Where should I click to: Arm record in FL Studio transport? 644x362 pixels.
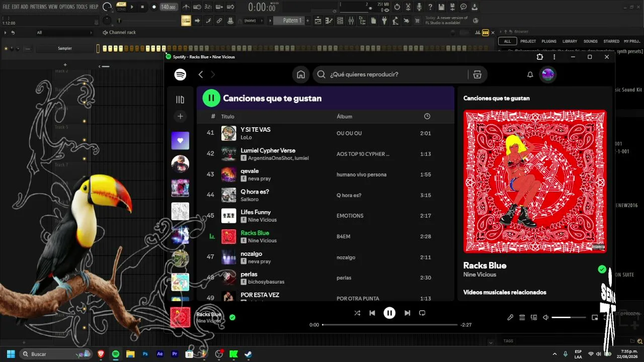154,7
